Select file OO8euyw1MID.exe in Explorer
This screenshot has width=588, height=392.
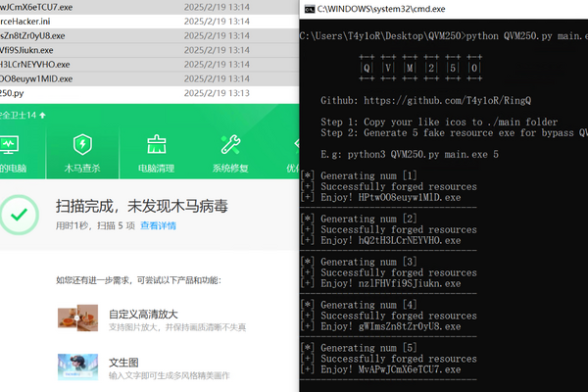[149, 78]
